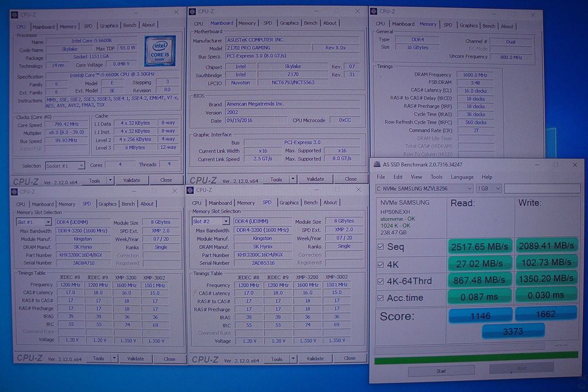The height and width of the screenshot is (392, 588).
Task: Open the Language menu in AS SSD Benchmark
Action: [x=462, y=177]
